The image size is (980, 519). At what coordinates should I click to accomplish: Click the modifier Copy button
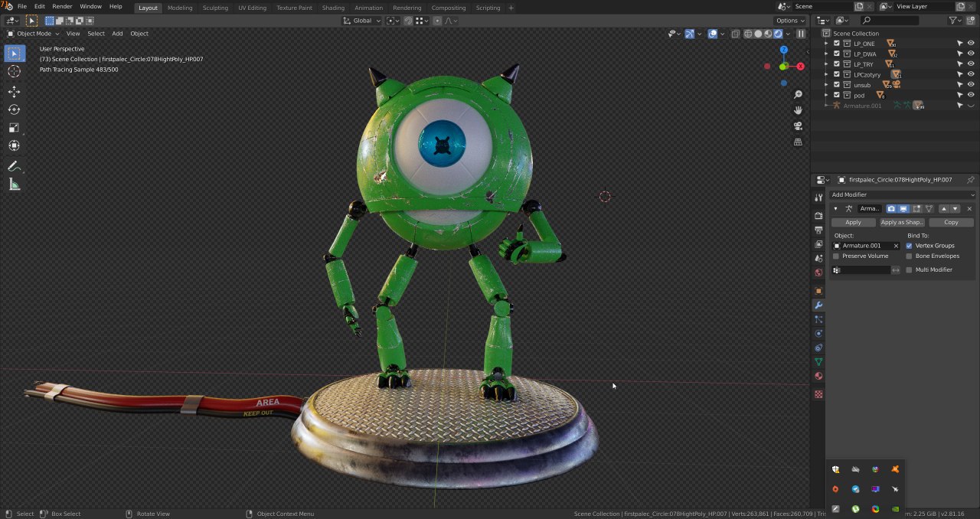tap(951, 223)
